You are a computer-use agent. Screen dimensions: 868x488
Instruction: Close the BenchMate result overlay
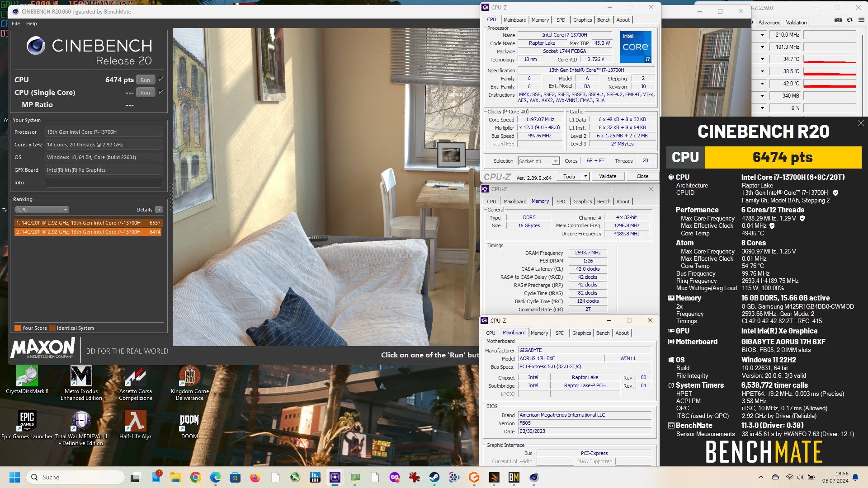pyautogui.click(x=861, y=123)
